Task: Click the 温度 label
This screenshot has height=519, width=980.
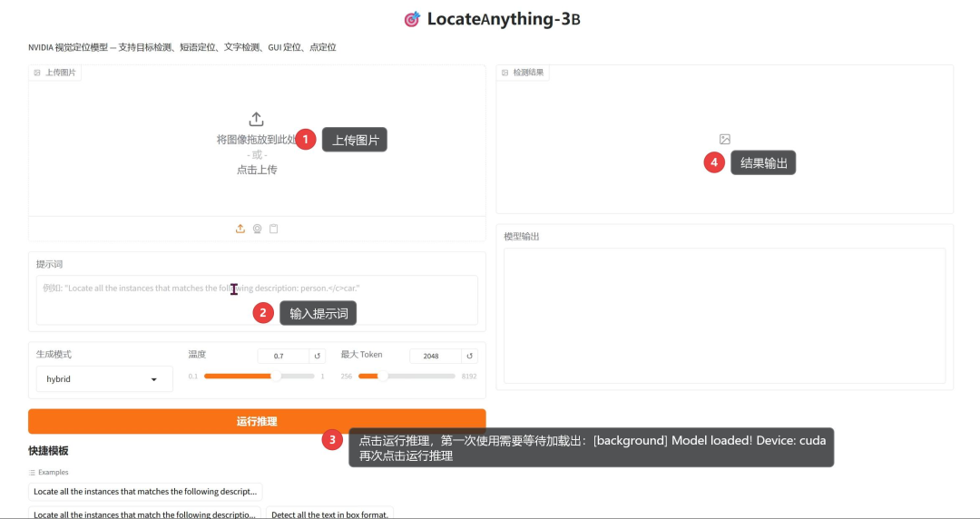Action: coord(197,355)
